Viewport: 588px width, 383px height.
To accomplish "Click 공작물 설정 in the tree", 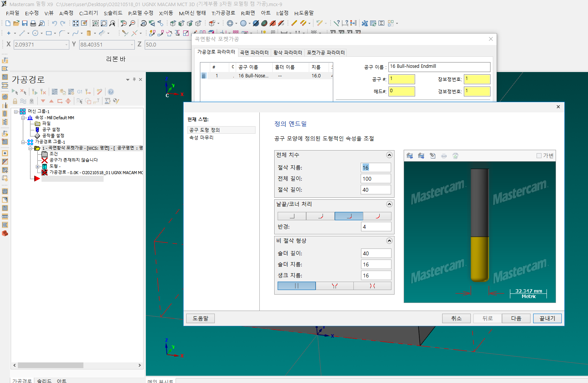I will [53, 136].
